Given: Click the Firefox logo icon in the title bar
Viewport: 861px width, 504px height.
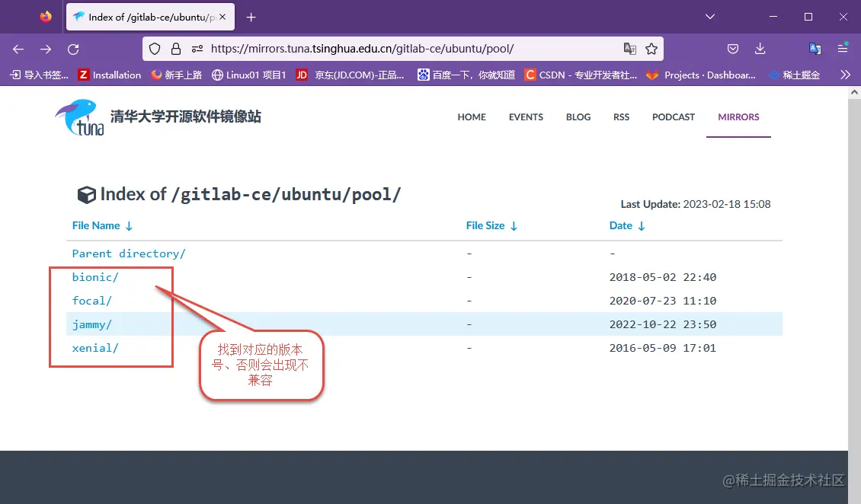Looking at the screenshot, I should pyautogui.click(x=46, y=17).
